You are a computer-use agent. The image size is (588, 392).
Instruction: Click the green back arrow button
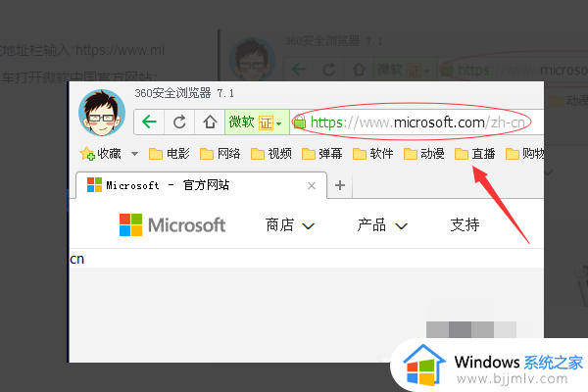tap(149, 122)
